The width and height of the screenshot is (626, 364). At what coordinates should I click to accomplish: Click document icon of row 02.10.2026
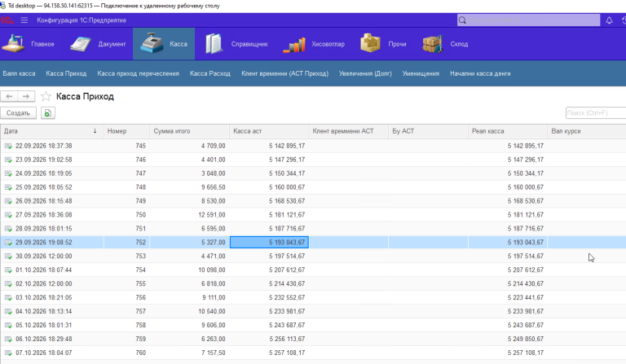pyautogui.click(x=8, y=284)
